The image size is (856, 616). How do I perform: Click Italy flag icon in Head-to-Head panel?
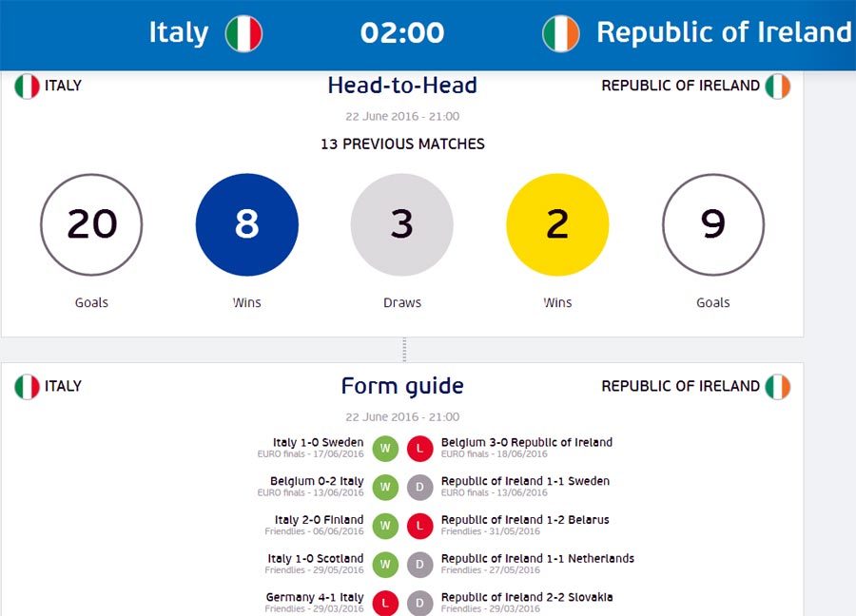(x=28, y=87)
